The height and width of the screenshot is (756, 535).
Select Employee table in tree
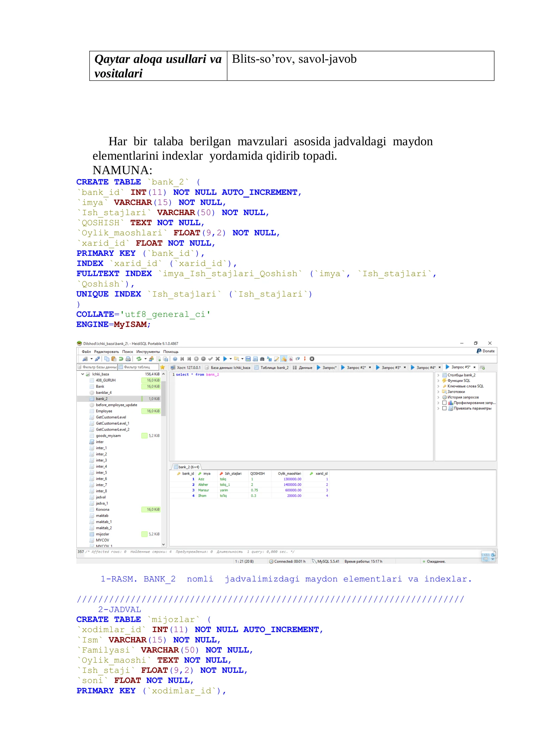point(104,411)
